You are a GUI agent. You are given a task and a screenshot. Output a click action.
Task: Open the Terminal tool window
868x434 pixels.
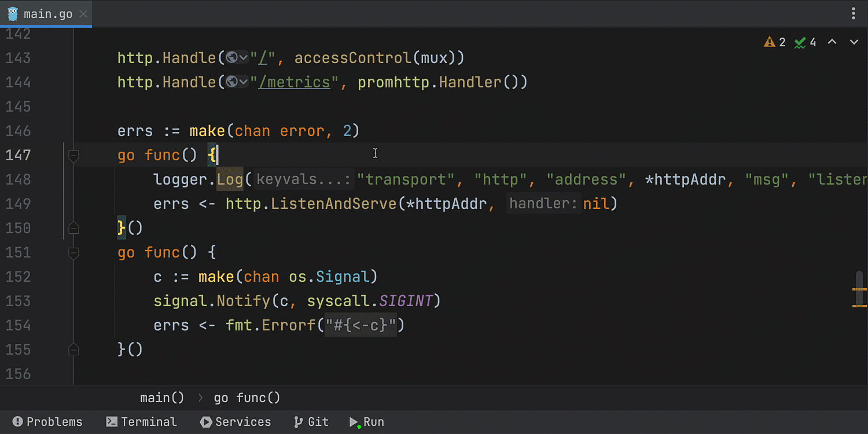click(x=141, y=422)
